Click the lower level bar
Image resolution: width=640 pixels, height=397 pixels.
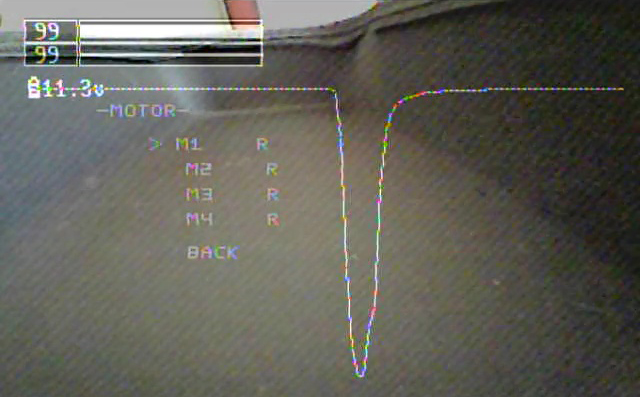(170, 54)
